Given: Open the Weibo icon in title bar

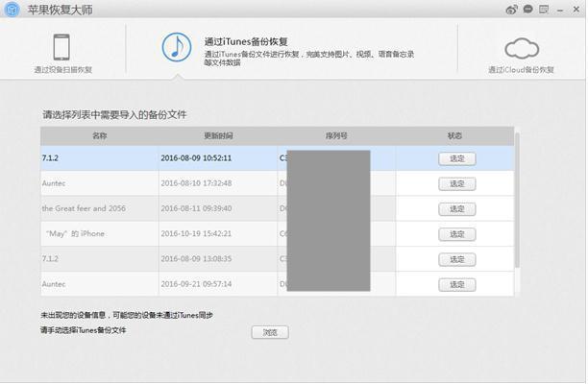Looking at the screenshot, I should [x=512, y=10].
